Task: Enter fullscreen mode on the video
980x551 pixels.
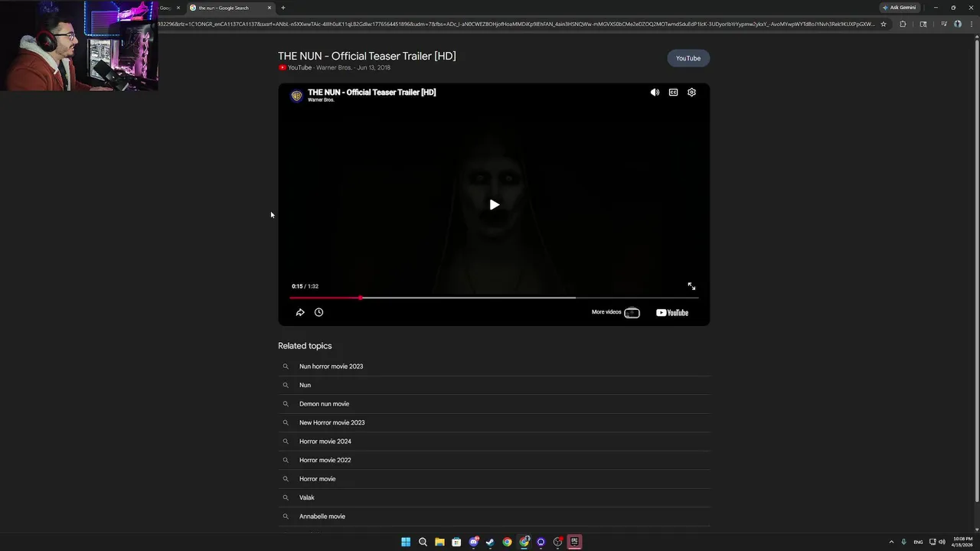Action: (x=691, y=286)
